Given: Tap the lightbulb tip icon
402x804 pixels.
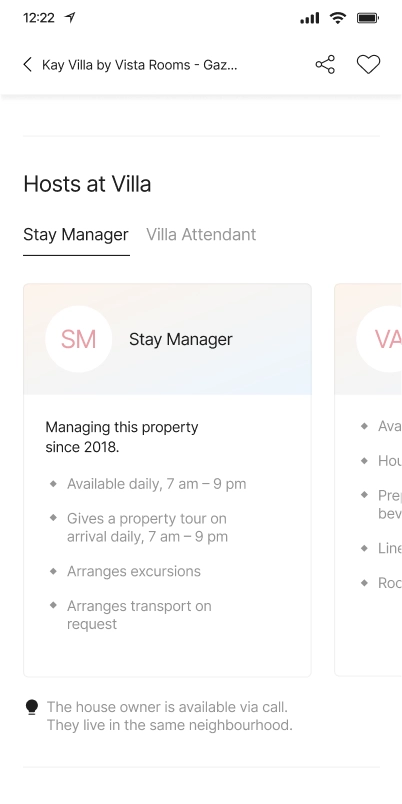Looking at the screenshot, I should tap(32, 708).
